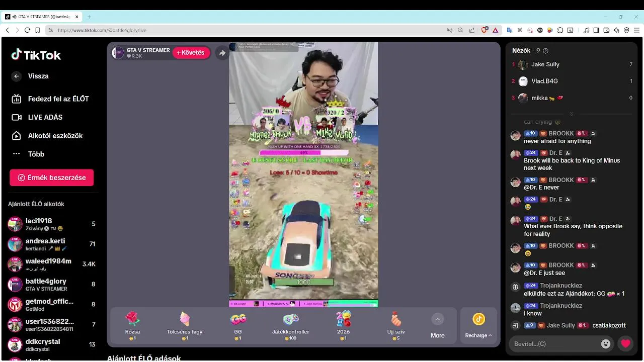Screen dimensions: 644x362
Task: Select viewer Jake Sully in ranking
Action: (x=572, y=64)
